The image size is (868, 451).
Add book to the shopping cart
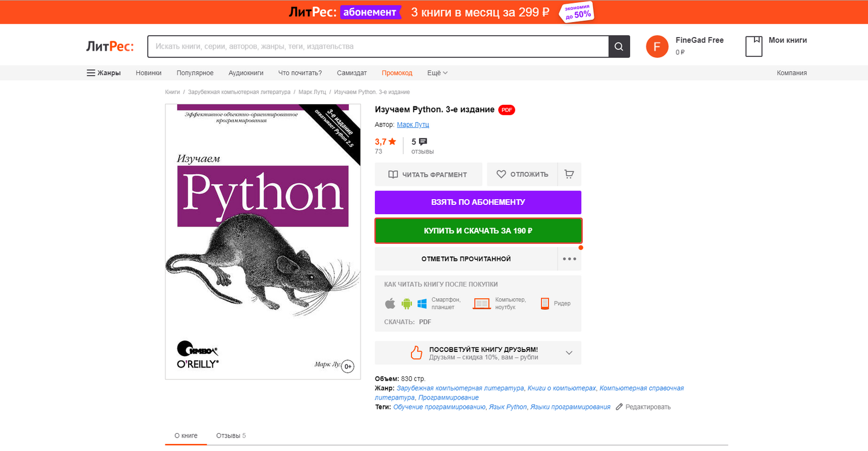click(x=569, y=174)
